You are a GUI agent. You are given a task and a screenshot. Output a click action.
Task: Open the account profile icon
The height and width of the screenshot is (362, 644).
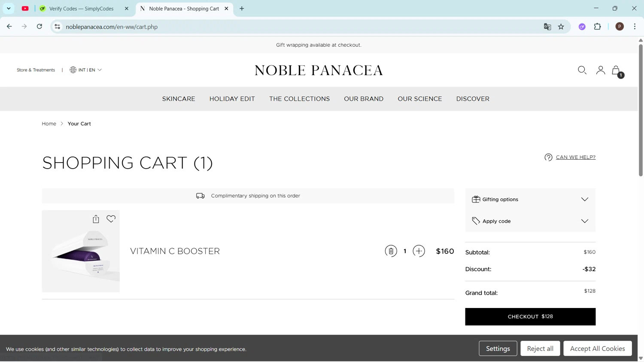click(x=600, y=70)
